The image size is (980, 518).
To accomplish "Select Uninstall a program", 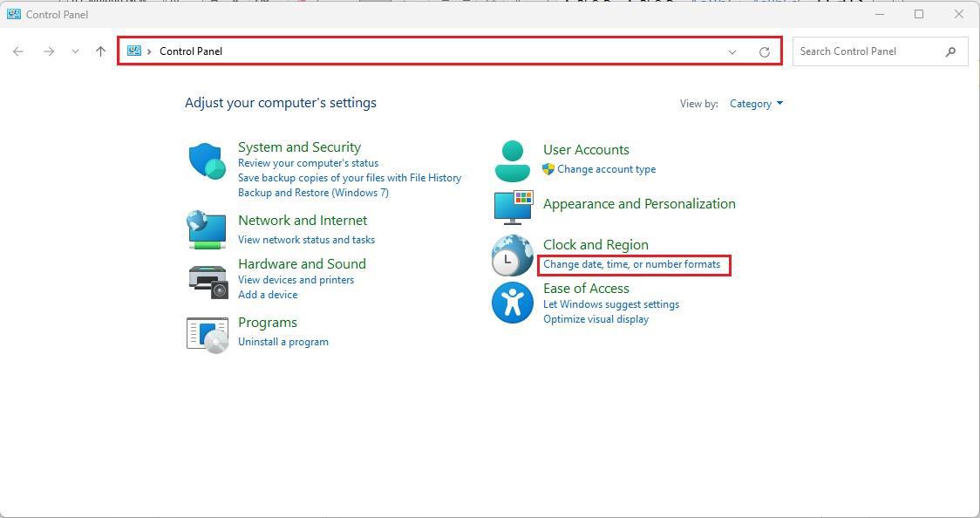I will tap(283, 342).
